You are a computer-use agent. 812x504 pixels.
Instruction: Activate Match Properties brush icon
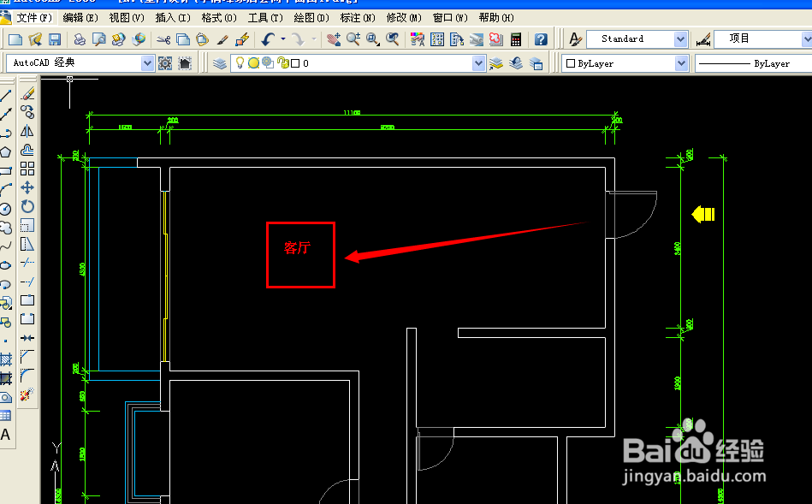pos(222,39)
